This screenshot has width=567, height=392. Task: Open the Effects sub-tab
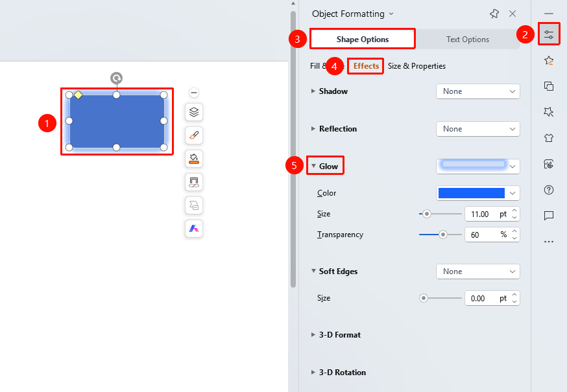pos(366,65)
